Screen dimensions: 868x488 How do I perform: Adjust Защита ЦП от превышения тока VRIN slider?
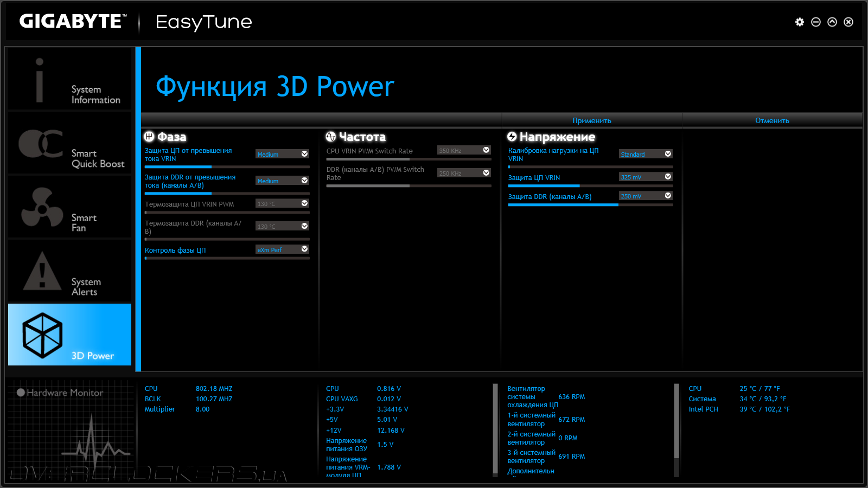(x=227, y=166)
